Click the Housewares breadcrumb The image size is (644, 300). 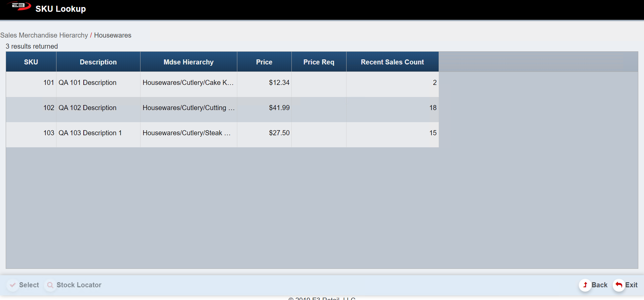click(x=113, y=35)
